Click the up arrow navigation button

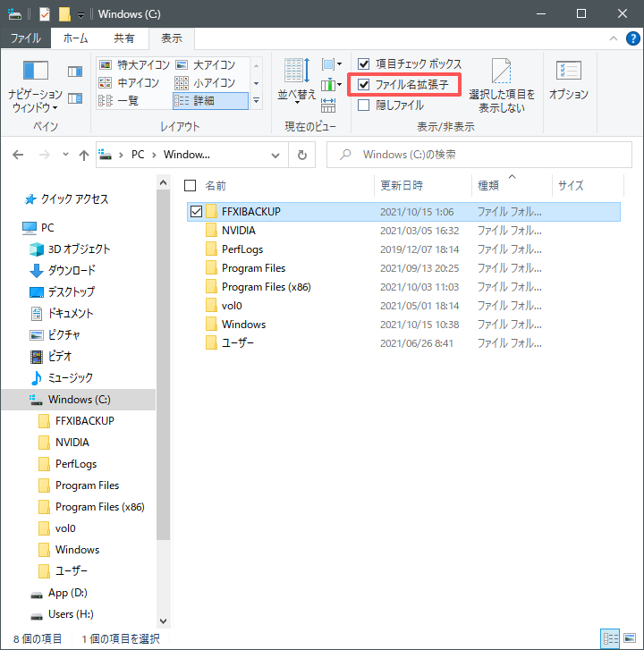(x=84, y=155)
